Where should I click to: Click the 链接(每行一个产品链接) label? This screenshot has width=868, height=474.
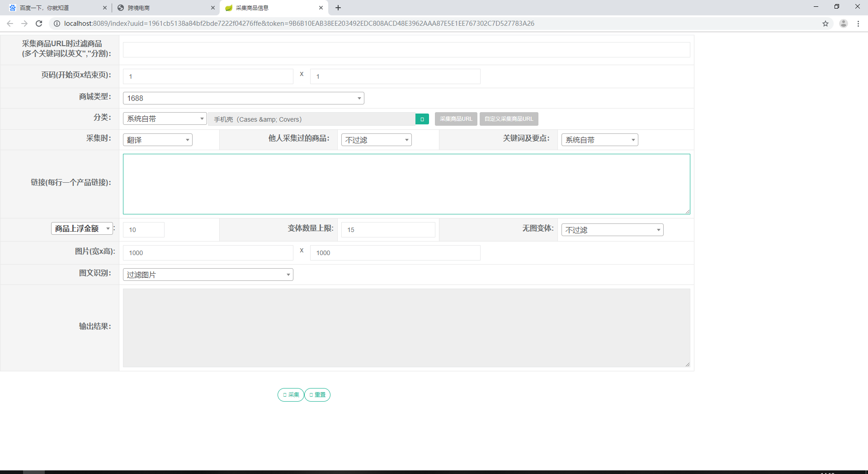(x=71, y=182)
